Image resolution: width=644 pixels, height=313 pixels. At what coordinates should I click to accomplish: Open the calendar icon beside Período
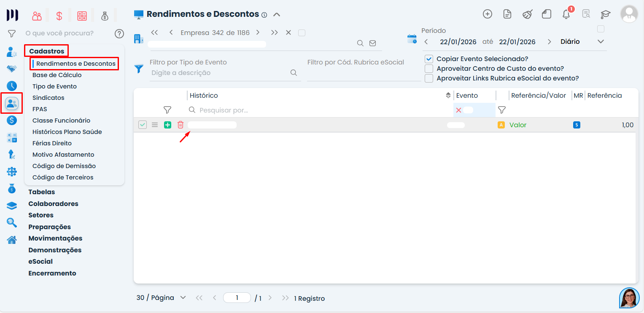pos(412,39)
